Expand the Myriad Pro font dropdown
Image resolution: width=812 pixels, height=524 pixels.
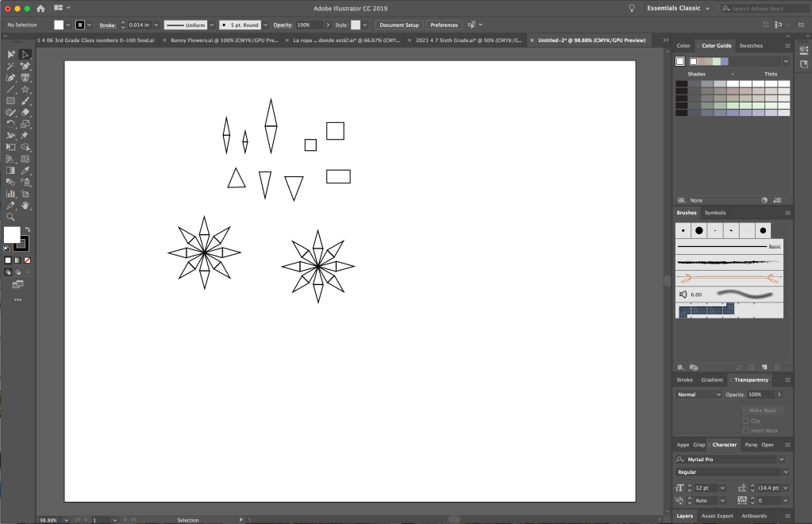782,460
